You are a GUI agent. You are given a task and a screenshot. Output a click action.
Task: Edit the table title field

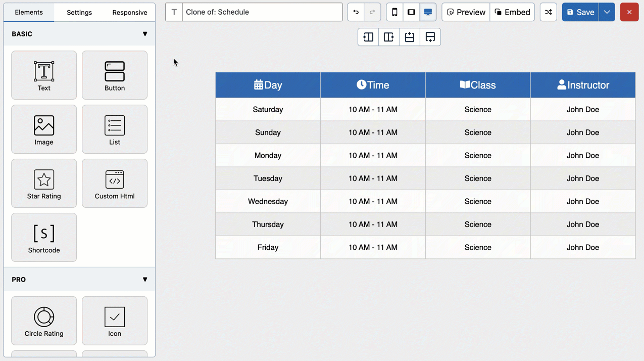click(x=263, y=12)
